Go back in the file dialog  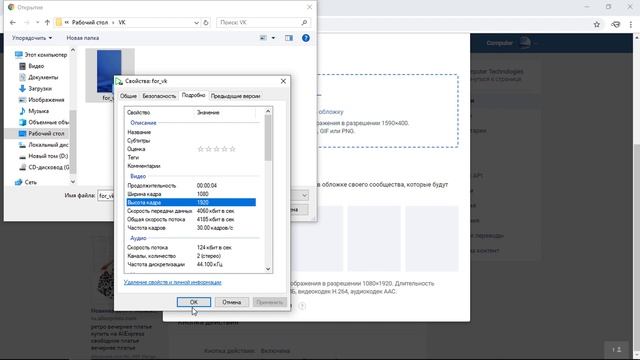pyautogui.click(x=13, y=22)
